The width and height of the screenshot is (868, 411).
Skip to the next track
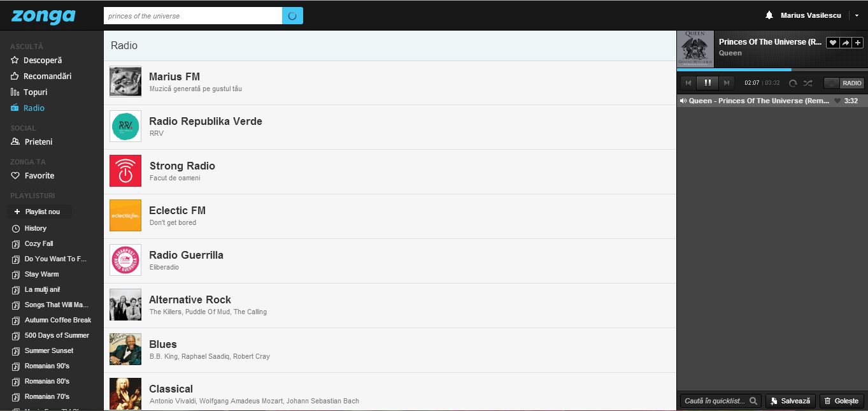coord(727,83)
